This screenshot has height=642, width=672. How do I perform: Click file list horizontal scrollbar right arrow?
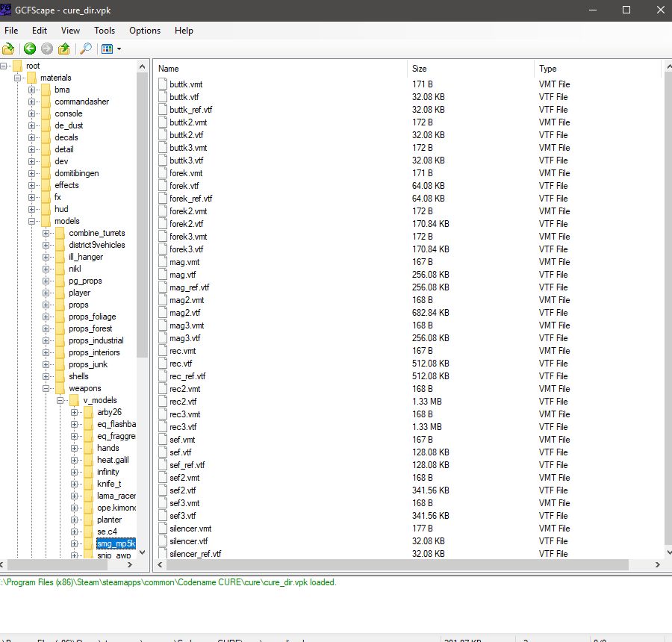(x=658, y=565)
